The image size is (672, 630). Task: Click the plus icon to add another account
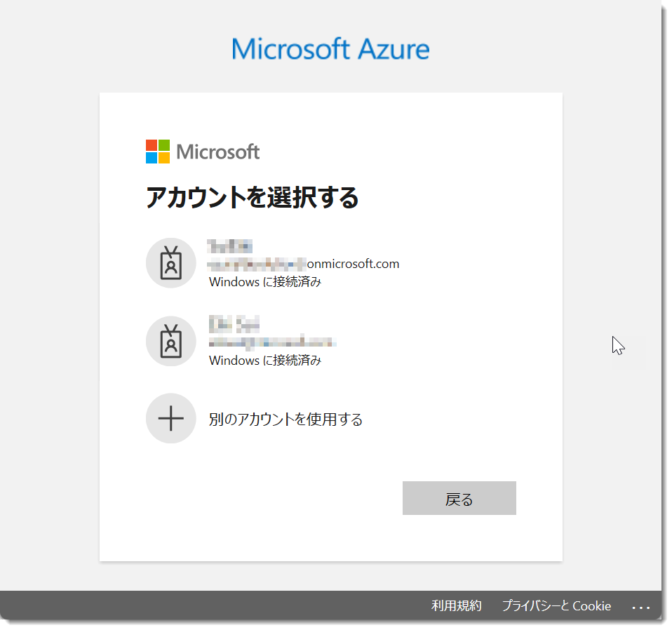171,418
